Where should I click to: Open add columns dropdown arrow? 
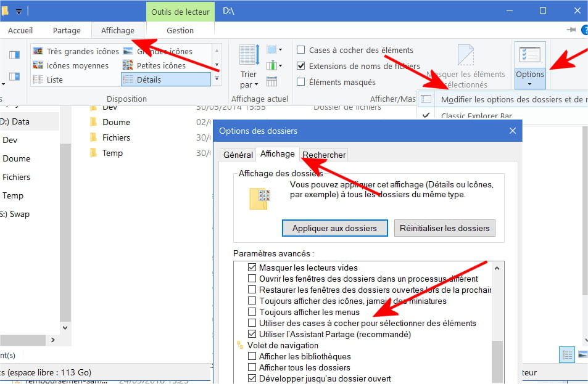(280, 65)
